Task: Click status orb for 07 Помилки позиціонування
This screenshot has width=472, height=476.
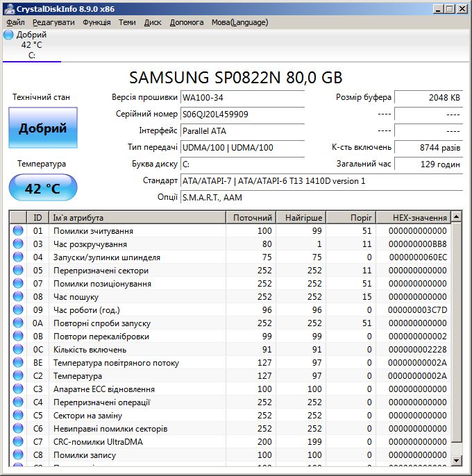Action: (18, 284)
